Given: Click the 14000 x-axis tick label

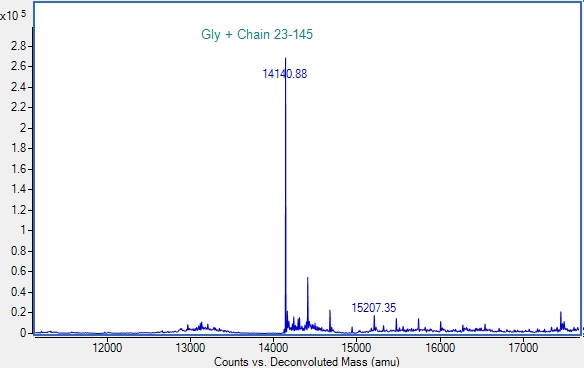Looking at the screenshot, I should [273, 348].
